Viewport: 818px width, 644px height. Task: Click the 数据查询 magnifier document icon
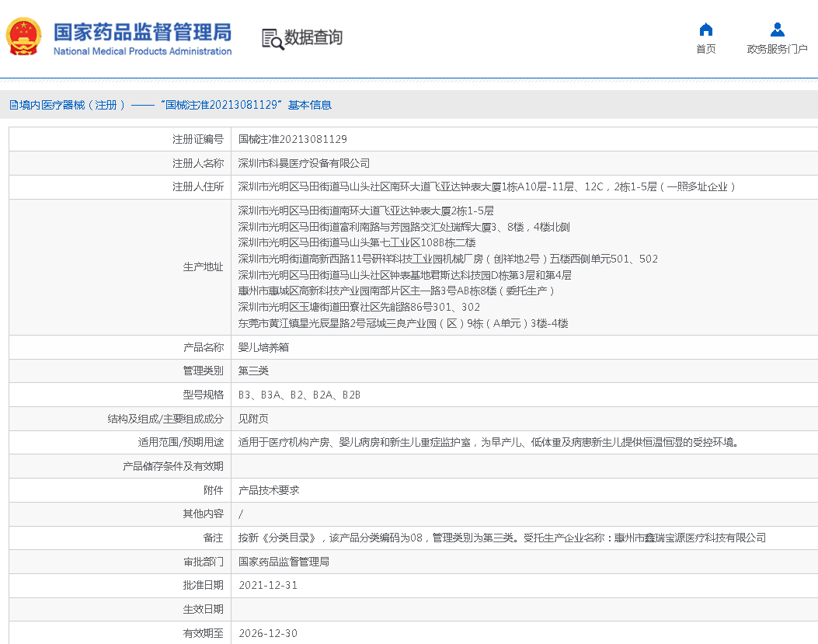pyautogui.click(x=272, y=39)
